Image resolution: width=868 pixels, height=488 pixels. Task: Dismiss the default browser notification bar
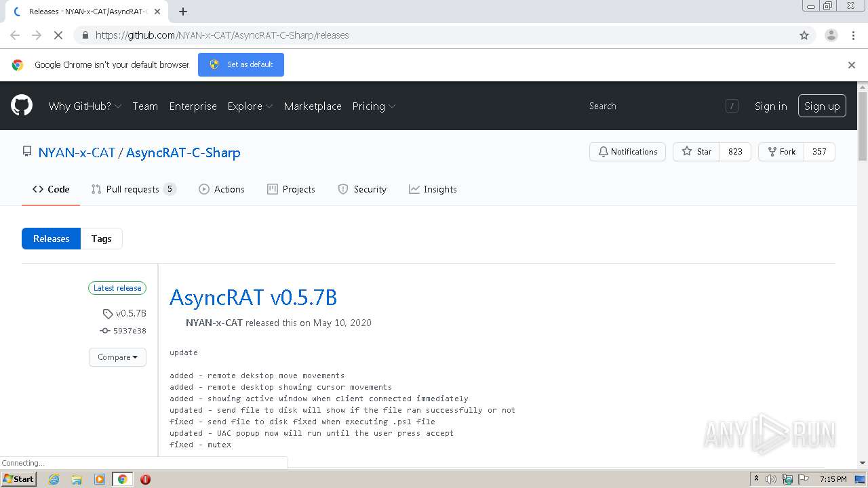pos(852,65)
